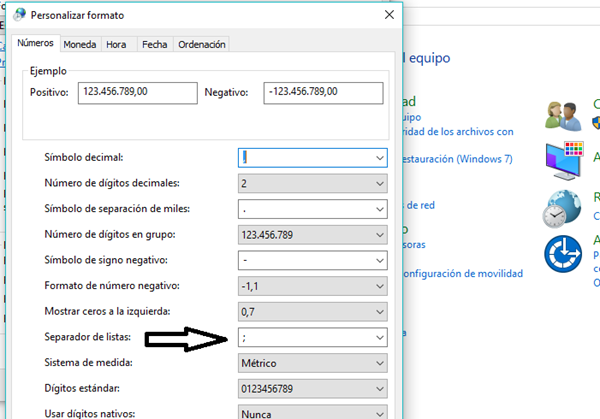This screenshot has width=600, height=419.
Task: Open configuración de movilidad link
Action: tap(463, 274)
